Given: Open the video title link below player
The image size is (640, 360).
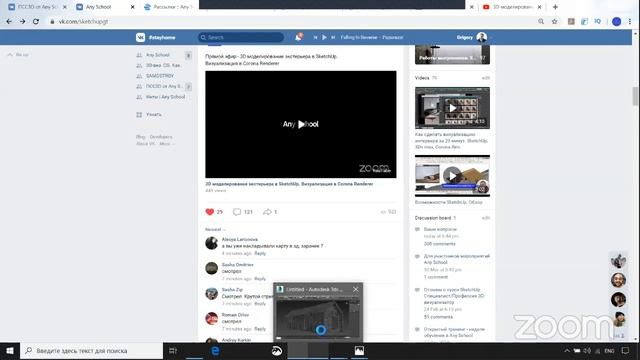Looking at the screenshot, I should [x=289, y=184].
